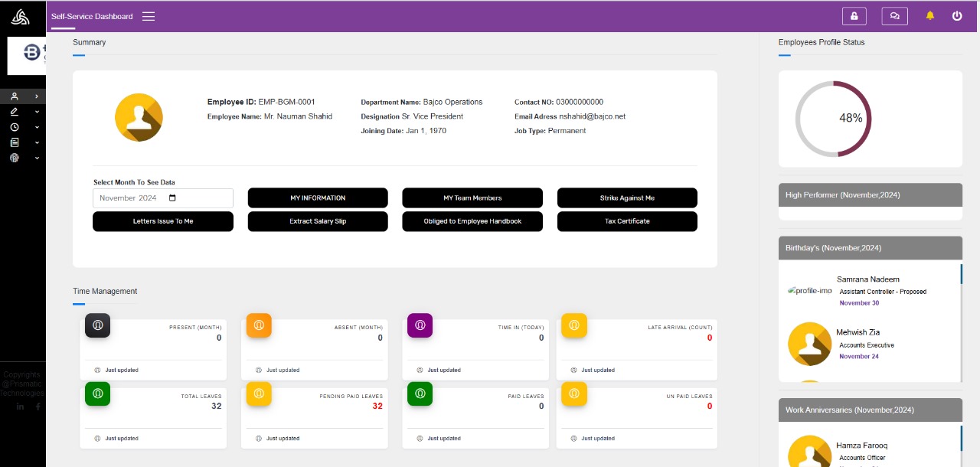This screenshot has height=467, width=980.
Task: Expand the document sidebar menu chevron
Action: coord(37,142)
